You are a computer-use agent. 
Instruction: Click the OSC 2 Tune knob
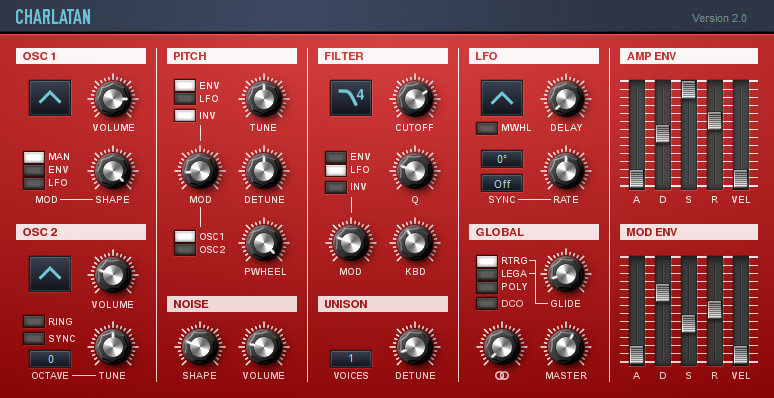tap(113, 346)
